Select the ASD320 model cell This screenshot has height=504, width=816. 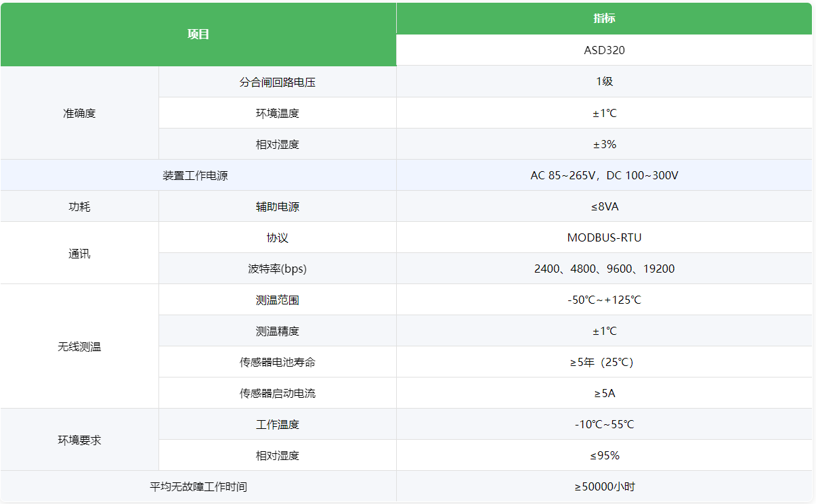click(604, 50)
